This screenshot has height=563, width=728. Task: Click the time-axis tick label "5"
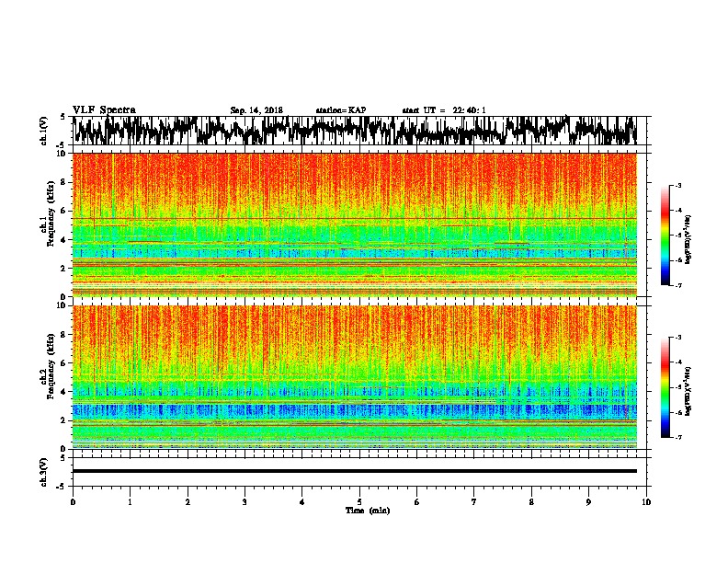[359, 502]
